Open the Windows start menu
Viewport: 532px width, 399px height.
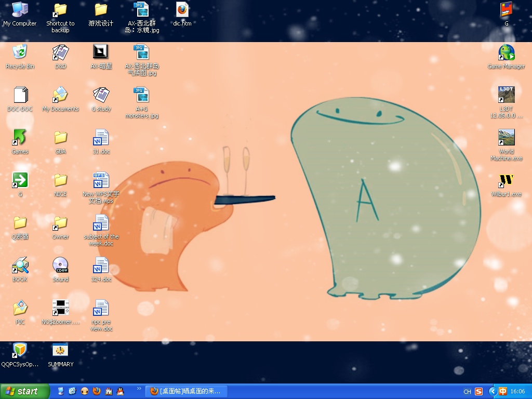click(x=24, y=391)
